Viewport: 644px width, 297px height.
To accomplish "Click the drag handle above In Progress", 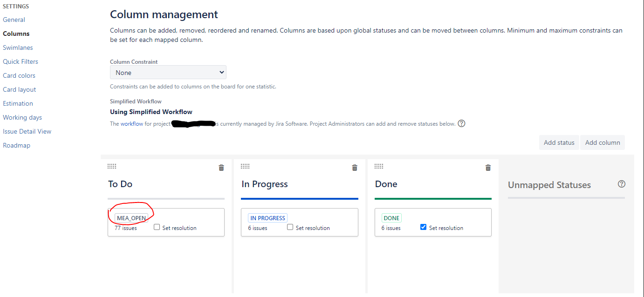I will coord(245,166).
